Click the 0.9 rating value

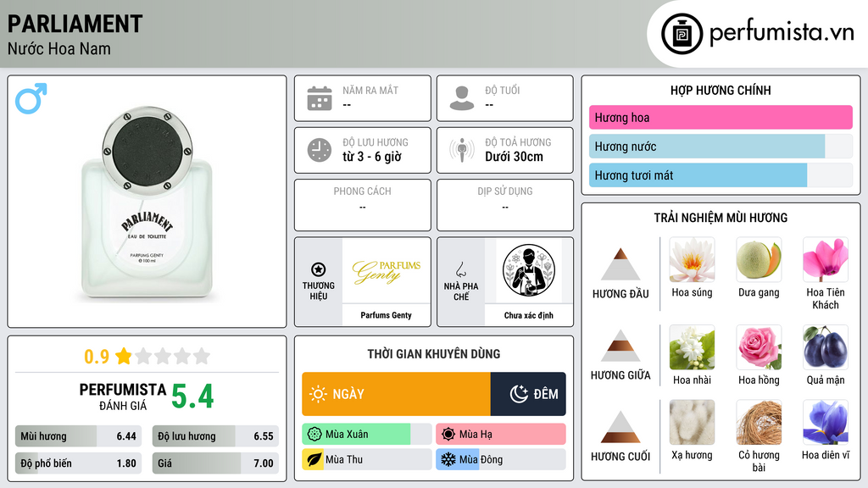[97, 357]
